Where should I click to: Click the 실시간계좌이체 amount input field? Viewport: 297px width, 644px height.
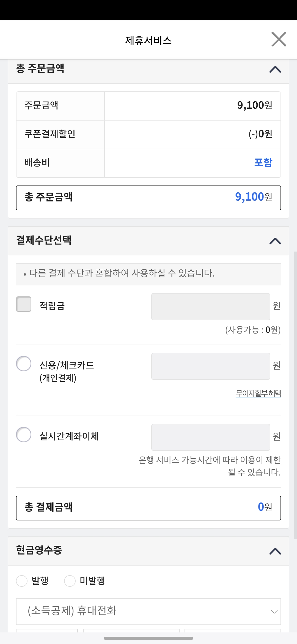(211, 437)
